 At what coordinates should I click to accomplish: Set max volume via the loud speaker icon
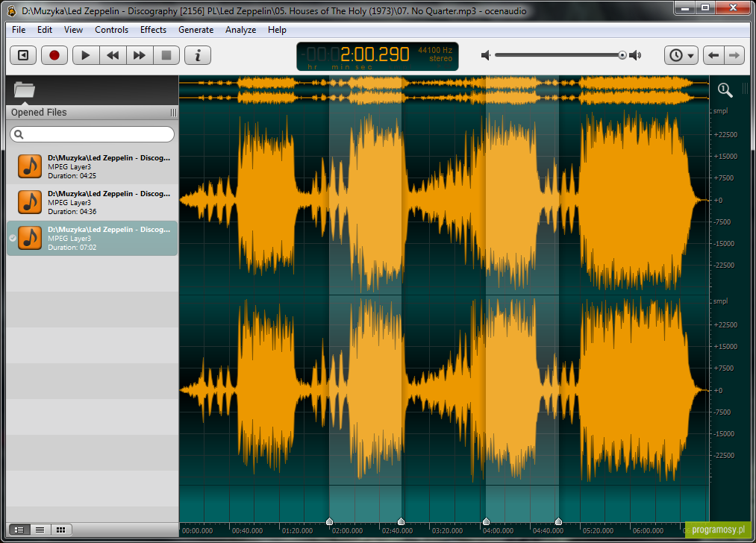point(635,55)
